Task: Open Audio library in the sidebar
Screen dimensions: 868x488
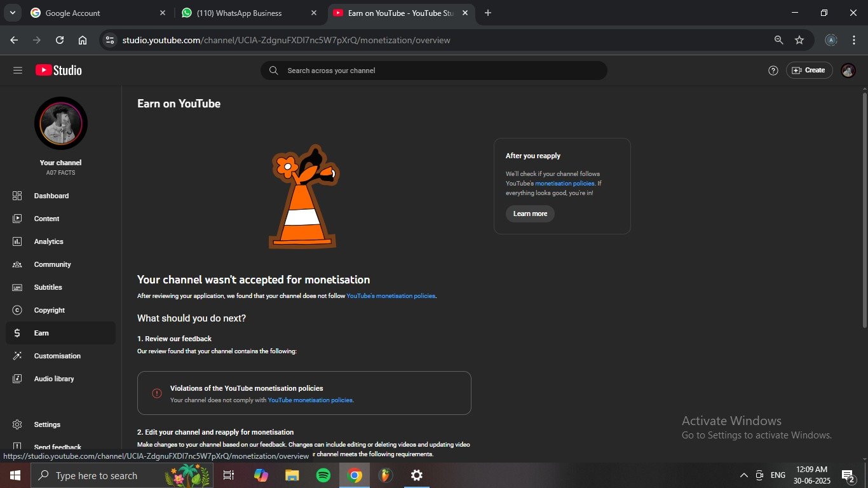Action: (60, 379)
